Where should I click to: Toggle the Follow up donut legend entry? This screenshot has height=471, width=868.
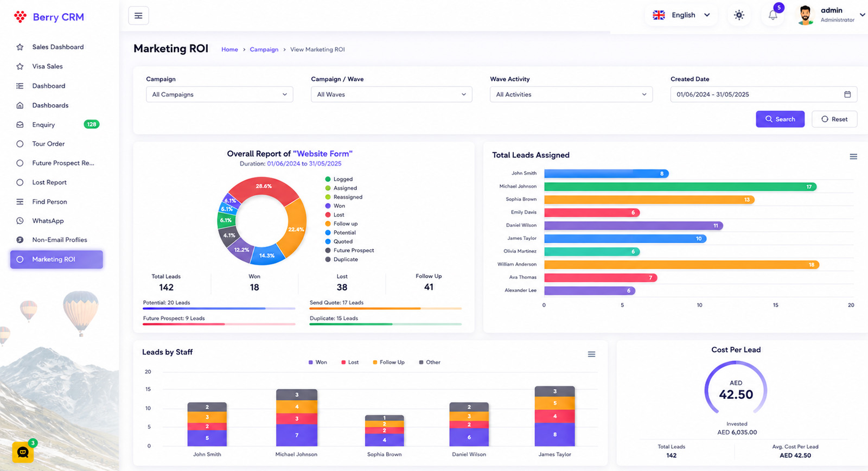point(341,224)
